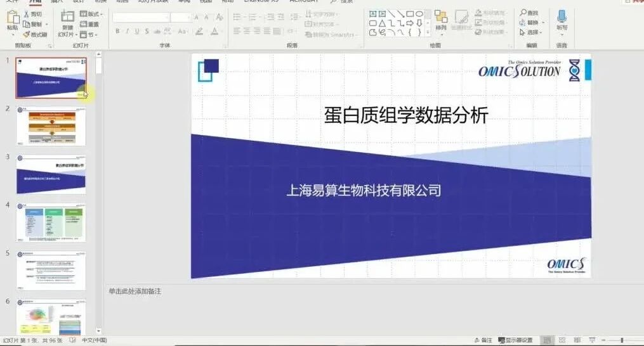The image size is (644, 346).
Task: Open Change Case (Aa) dropdown
Action: 182,31
